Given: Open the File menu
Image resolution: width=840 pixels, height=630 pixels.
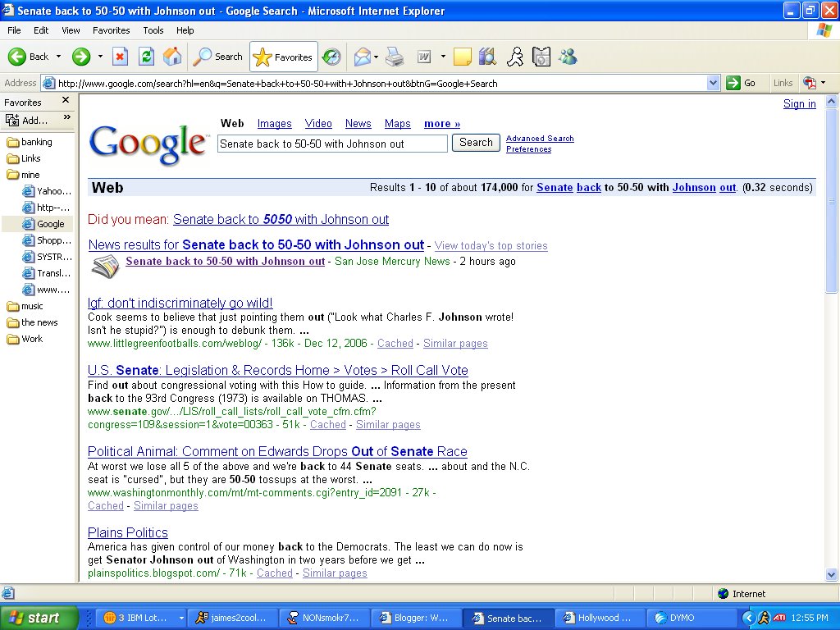Looking at the screenshot, I should tap(15, 30).
